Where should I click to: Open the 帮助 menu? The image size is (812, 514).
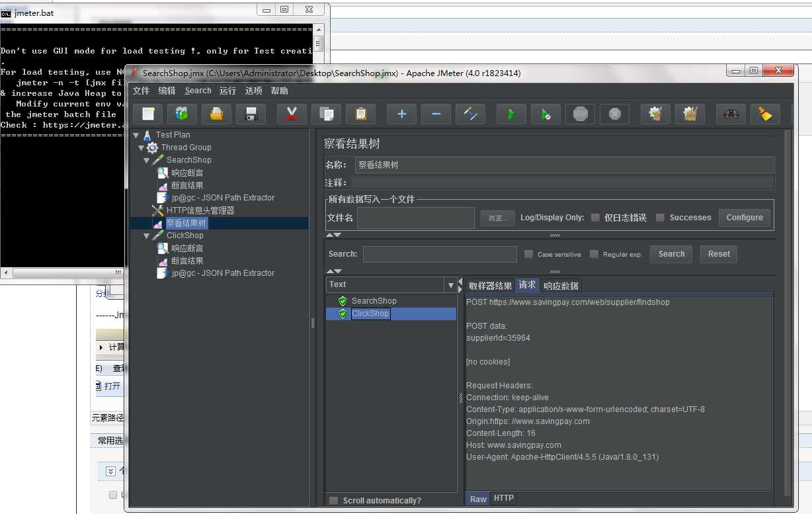280,91
